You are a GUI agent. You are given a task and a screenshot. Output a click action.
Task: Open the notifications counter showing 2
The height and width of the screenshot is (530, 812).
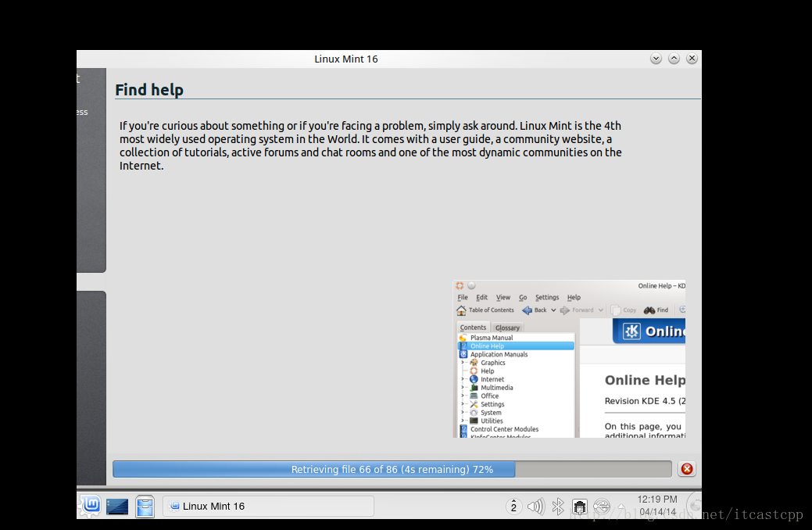click(513, 507)
